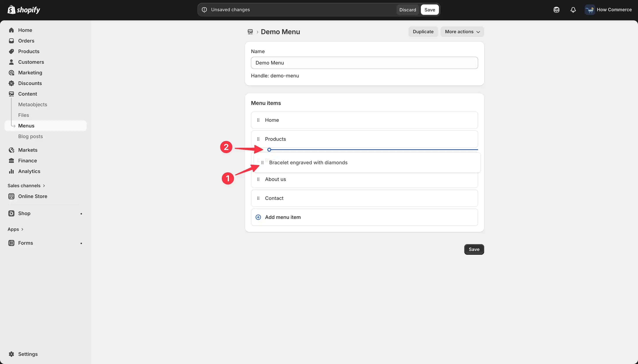Open Metaobjects under Content
Image resolution: width=638 pixels, height=364 pixels.
33,104
